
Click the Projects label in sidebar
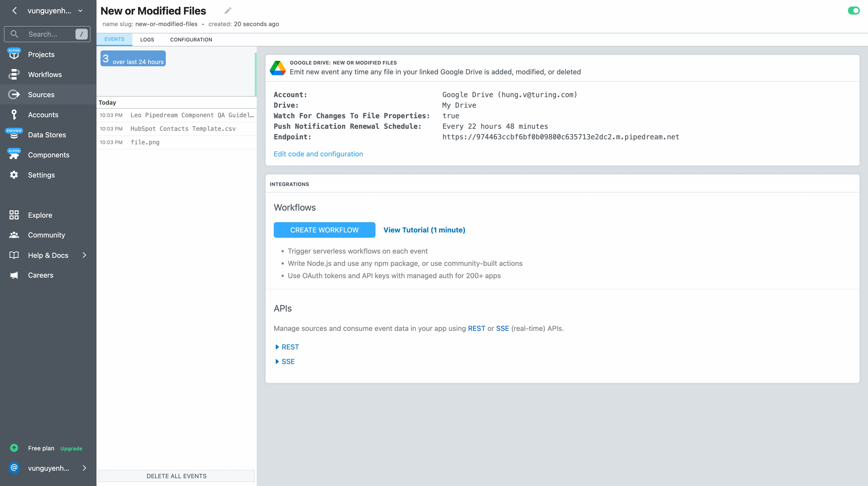41,54
